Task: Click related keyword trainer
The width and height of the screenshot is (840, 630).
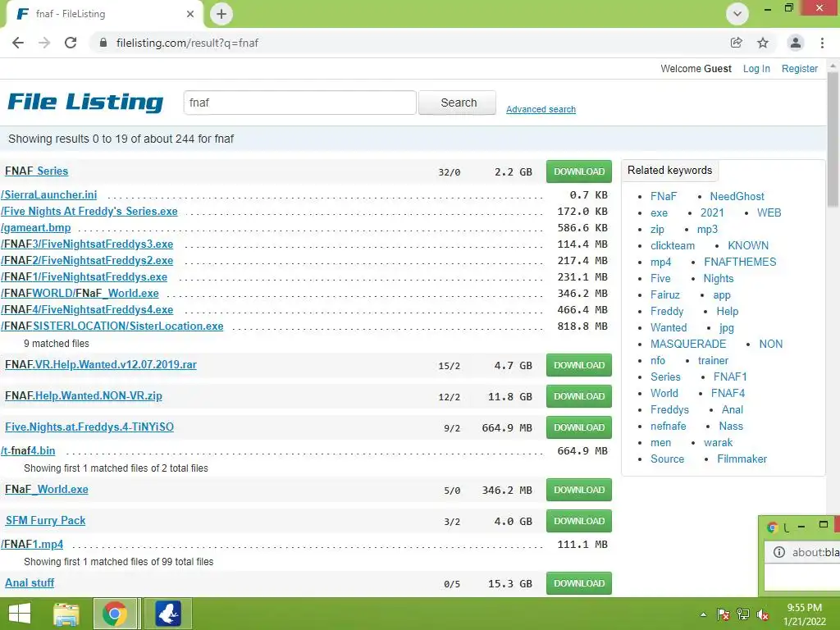Action: (x=713, y=361)
